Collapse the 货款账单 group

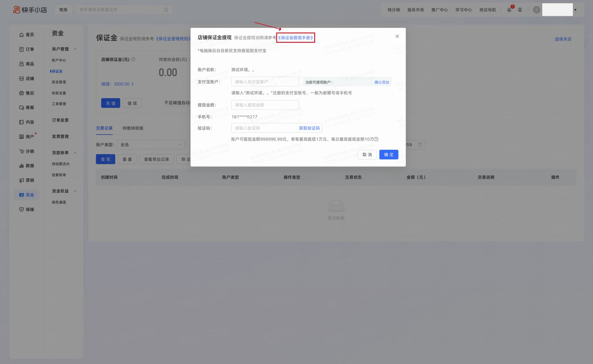pos(75,152)
